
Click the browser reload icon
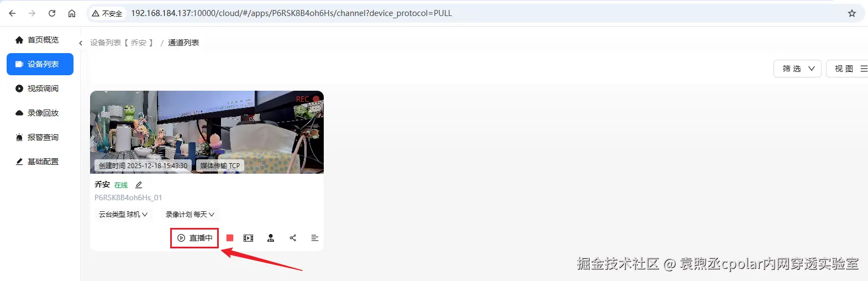tap(52, 13)
